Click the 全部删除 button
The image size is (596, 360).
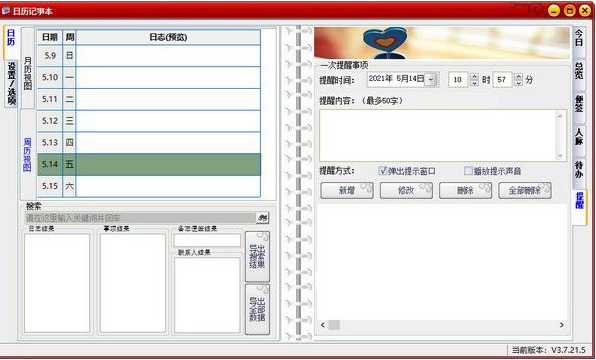point(525,190)
